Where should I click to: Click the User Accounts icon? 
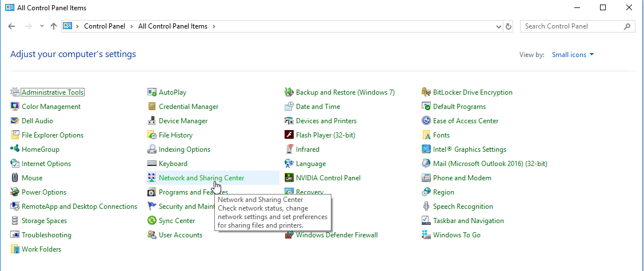pyautogui.click(x=152, y=235)
